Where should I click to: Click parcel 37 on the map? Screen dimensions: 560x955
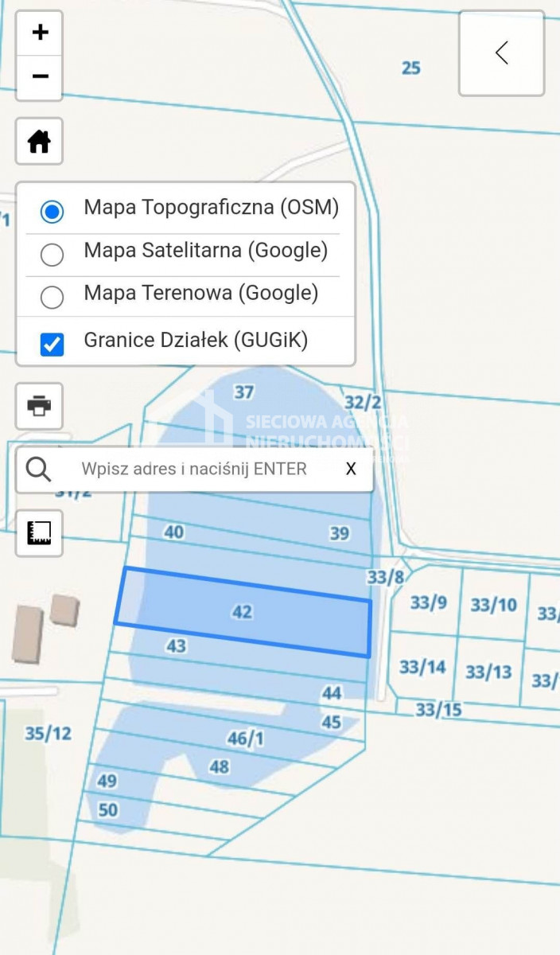tap(243, 392)
